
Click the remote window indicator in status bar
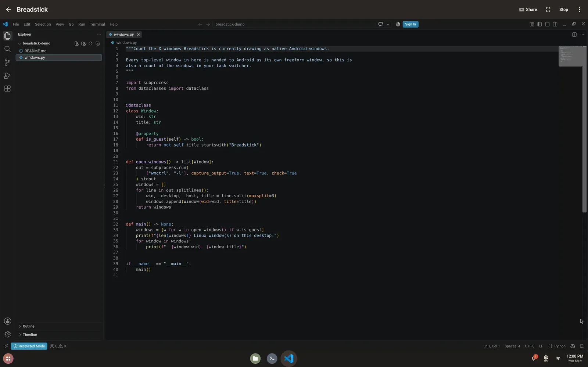pos(6,346)
